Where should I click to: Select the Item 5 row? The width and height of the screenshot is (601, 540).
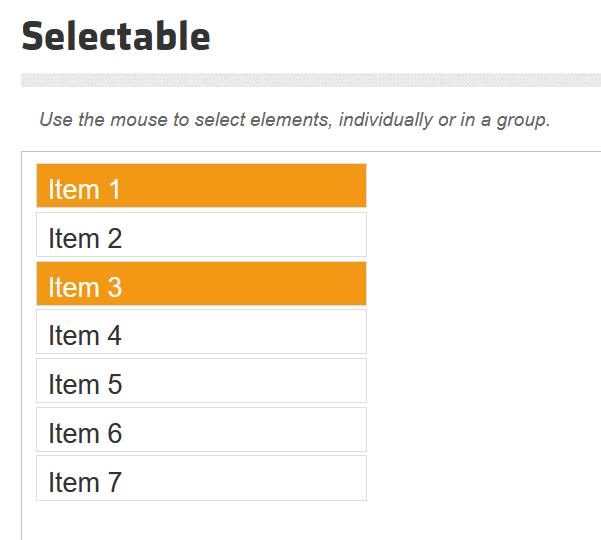click(201, 381)
